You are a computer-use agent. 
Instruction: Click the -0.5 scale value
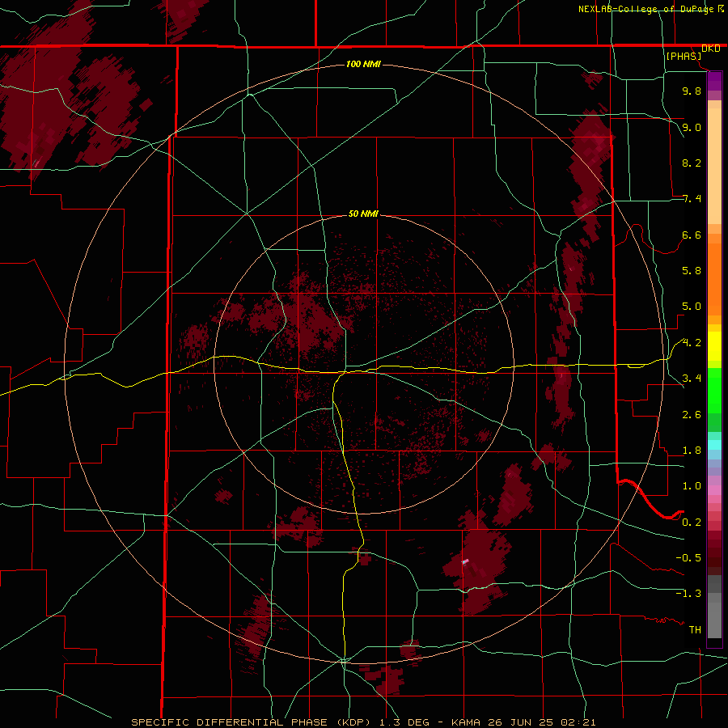(x=688, y=557)
